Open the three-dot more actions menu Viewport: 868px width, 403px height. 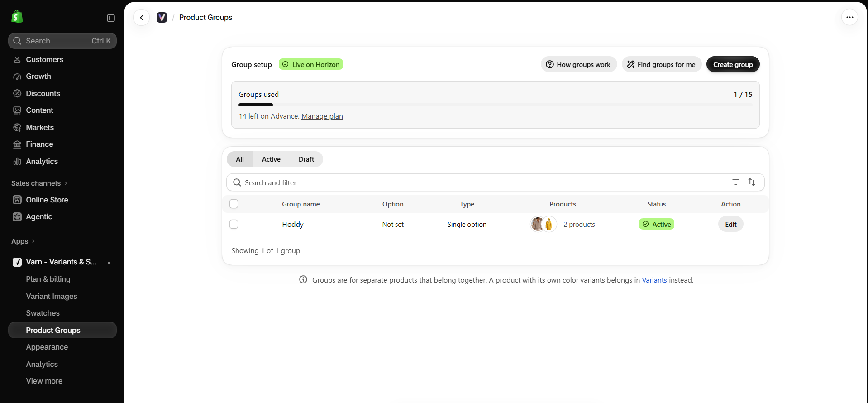pos(849,17)
